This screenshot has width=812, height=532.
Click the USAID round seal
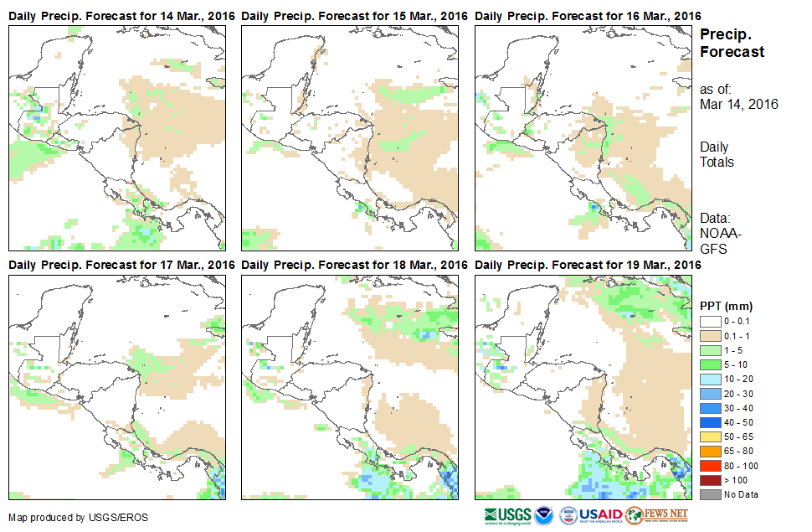point(568,514)
